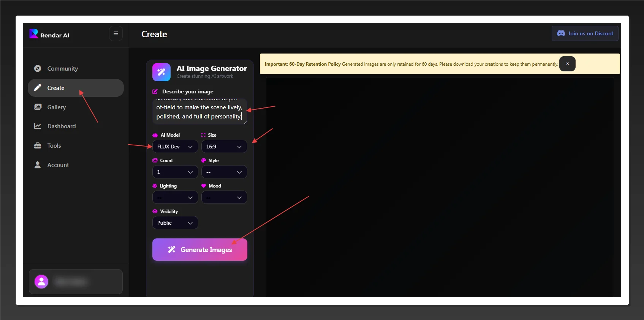Click the AI Image Generator magic wand icon
The width and height of the screenshot is (644, 320).
point(161,72)
